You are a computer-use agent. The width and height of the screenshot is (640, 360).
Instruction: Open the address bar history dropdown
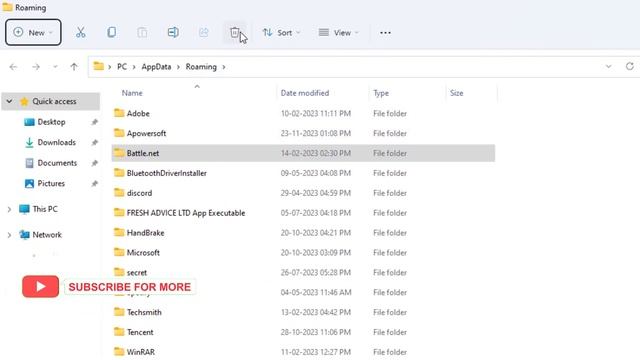point(609,67)
